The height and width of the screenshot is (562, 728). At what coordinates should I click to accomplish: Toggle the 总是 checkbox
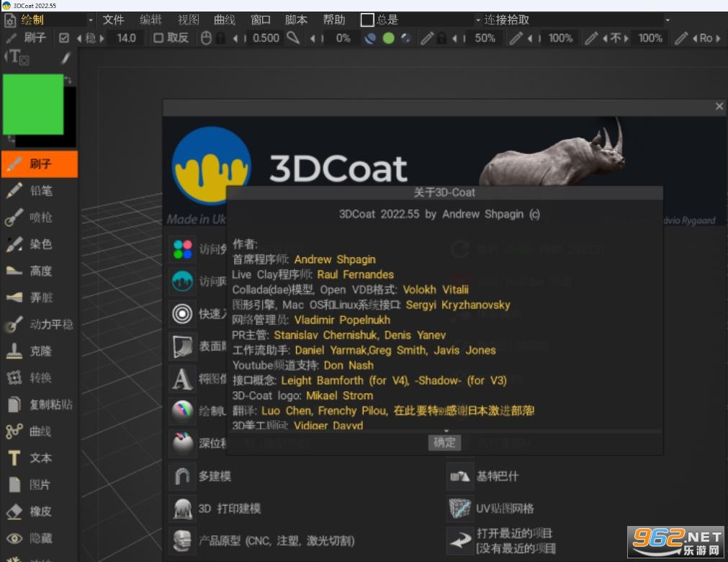tap(367, 19)
